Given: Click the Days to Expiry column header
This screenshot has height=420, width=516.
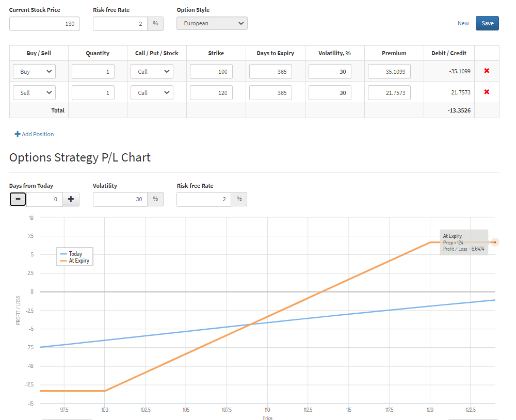Looking at the screenshot, I should click(276, 53).
